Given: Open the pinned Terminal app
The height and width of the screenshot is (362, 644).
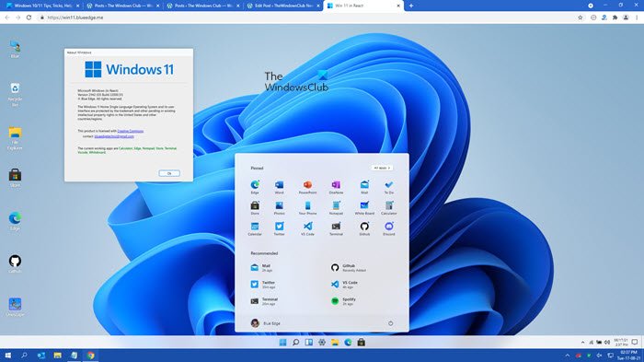Looking at the screenshot, I should 336,228.
